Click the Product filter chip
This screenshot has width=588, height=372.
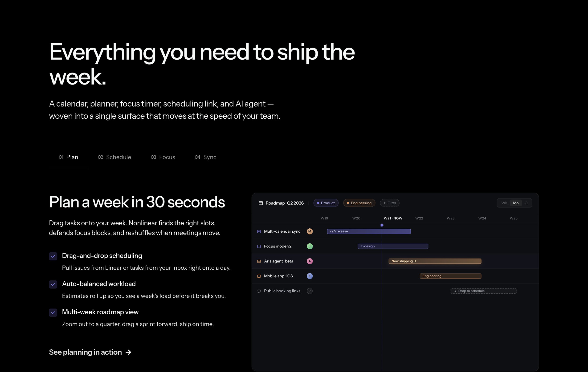click(x=326, y=203)
